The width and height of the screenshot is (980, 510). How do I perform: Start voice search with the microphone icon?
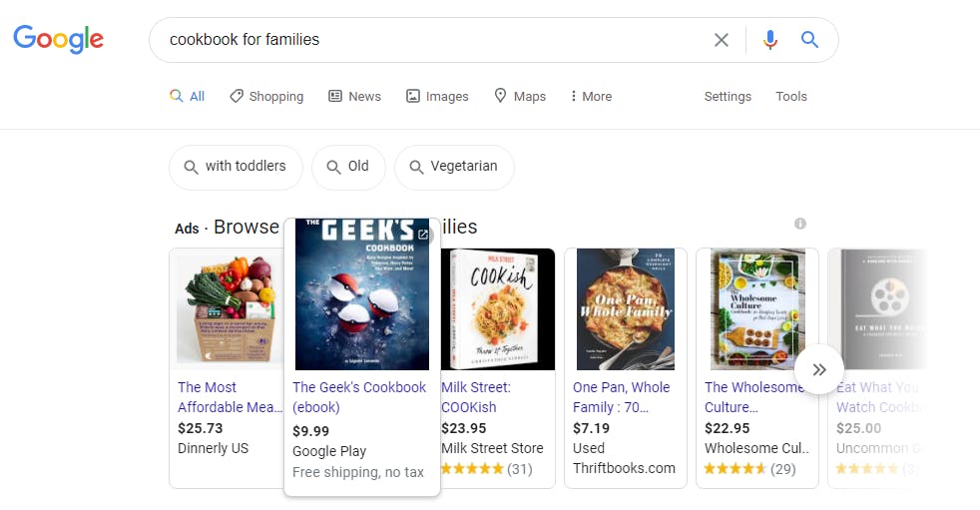[x=770, y=40]
